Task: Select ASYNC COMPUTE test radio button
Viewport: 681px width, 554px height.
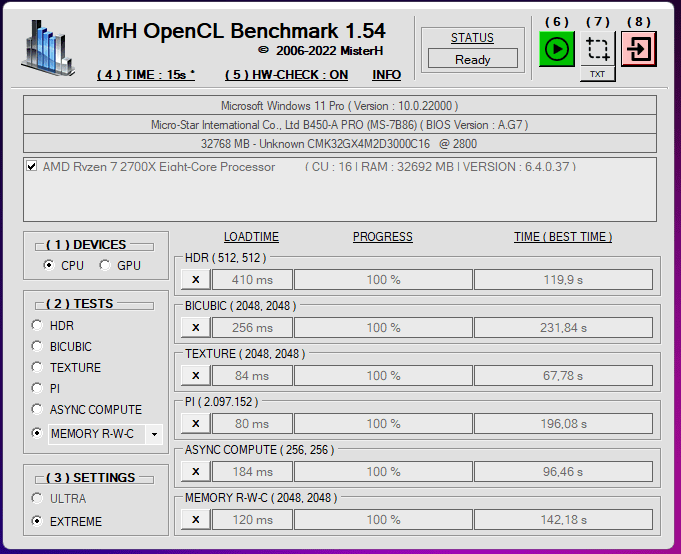Action: [37, 409]
